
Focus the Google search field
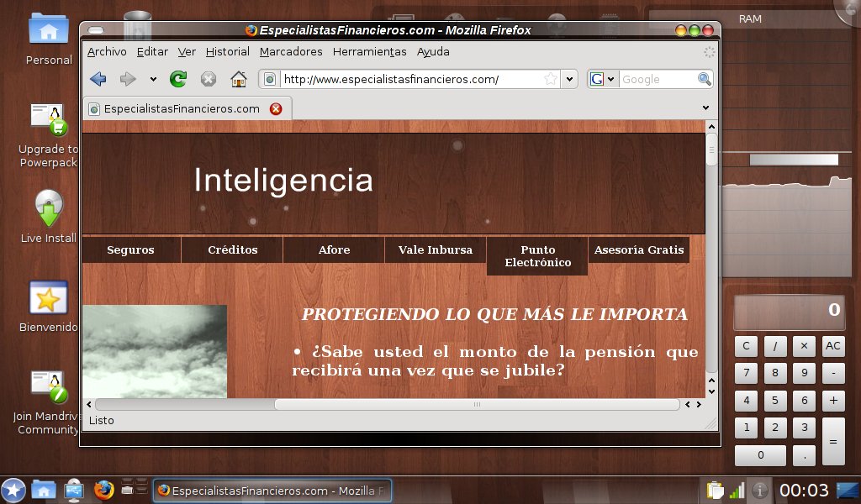point(658,79)
